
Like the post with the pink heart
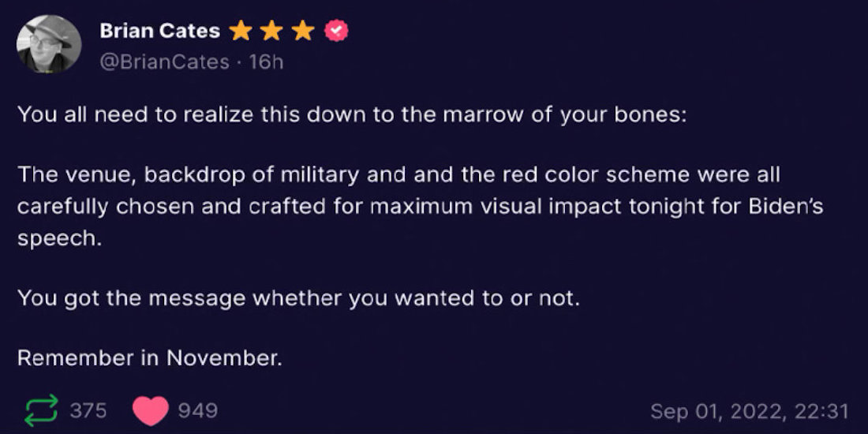tap(150, 411)
